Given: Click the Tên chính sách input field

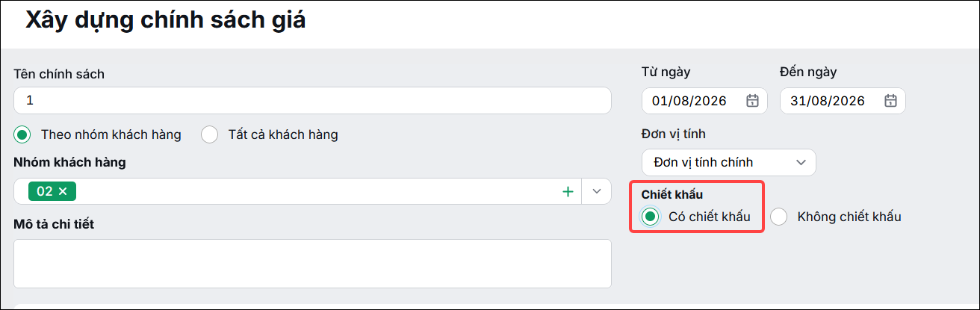Looking at the screenshot, I should click(x=312, y=100).
